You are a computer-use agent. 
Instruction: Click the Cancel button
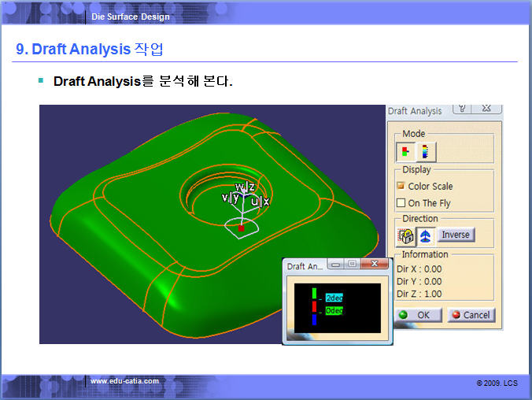pyautogui.click(x=471, y=315)
